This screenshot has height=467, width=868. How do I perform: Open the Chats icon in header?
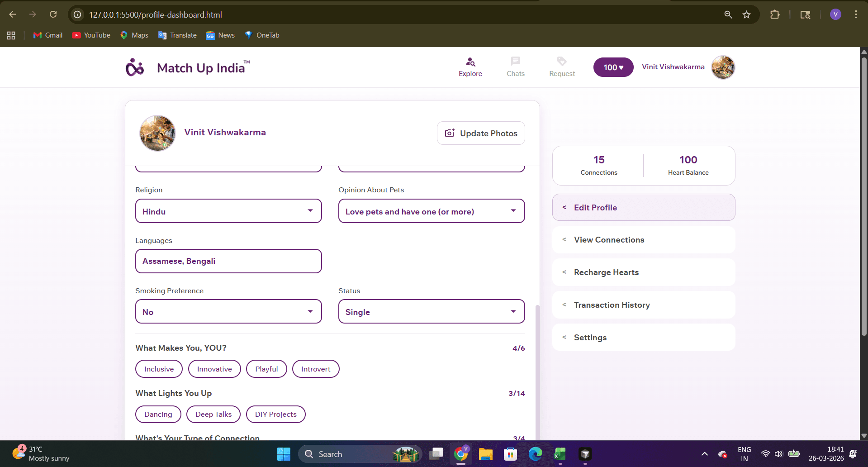pos(516,61)
